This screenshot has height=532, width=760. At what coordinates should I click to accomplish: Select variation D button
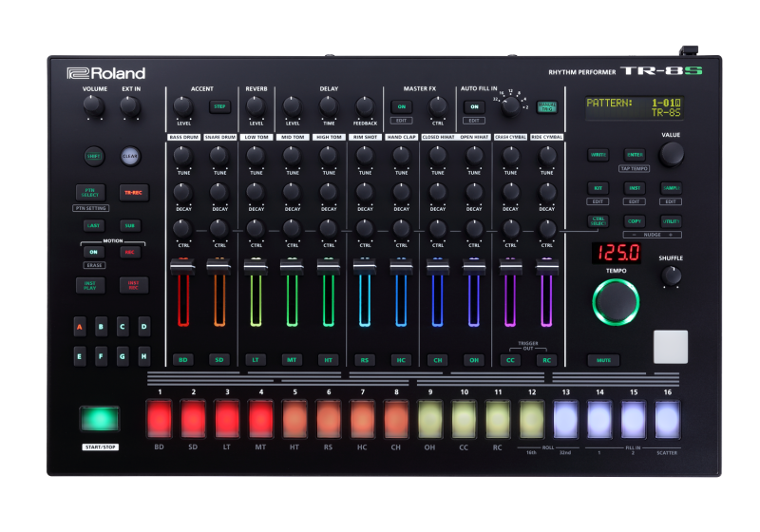[144, 327]
